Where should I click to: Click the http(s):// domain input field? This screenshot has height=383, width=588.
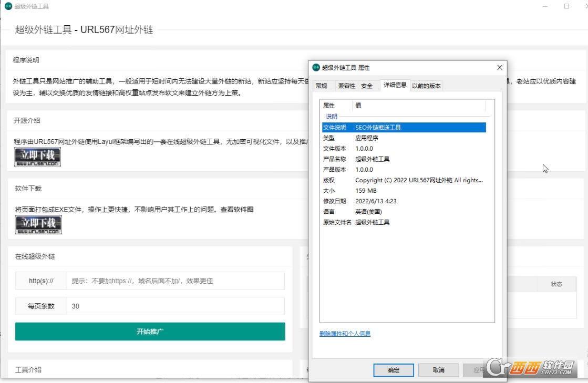pyautogui.click(x=176, y=281)
